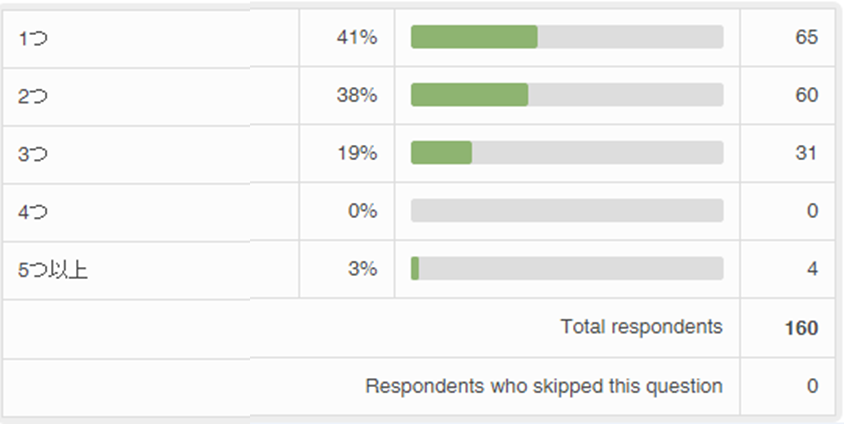Click the response count 65
The height and width of the screenshot is (424, 844).
click(807, 38)
